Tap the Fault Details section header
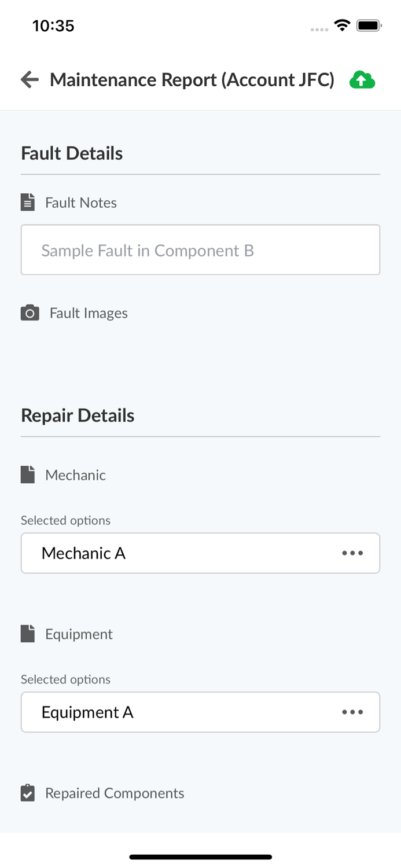Screen dimensions: 401x868 pos(72,153)
